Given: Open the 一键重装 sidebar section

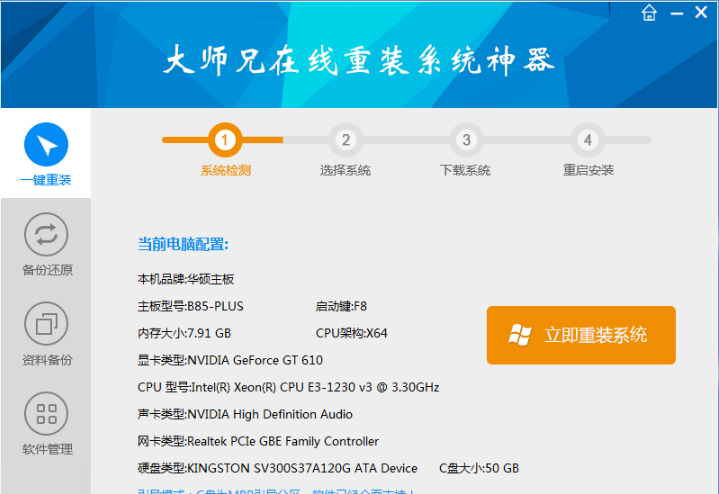Looking at the screenshot, I should click(x=46, y=154).
